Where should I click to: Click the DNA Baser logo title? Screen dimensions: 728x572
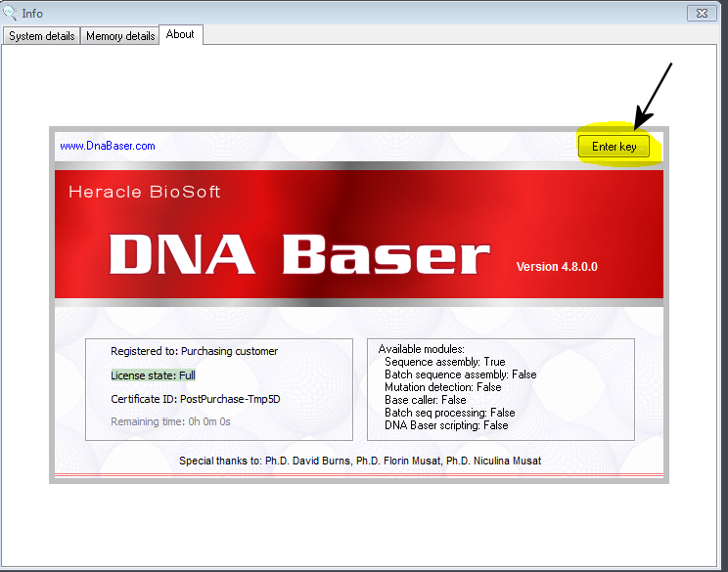tap(299, 254)
